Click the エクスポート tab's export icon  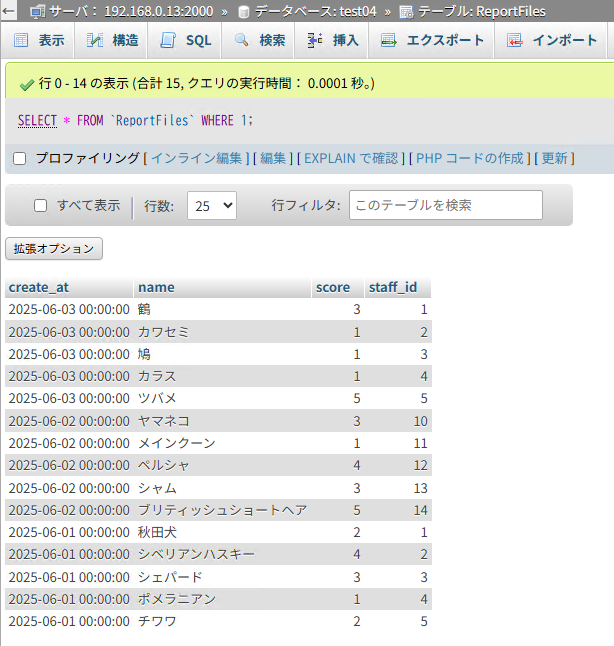coord(389,40)
